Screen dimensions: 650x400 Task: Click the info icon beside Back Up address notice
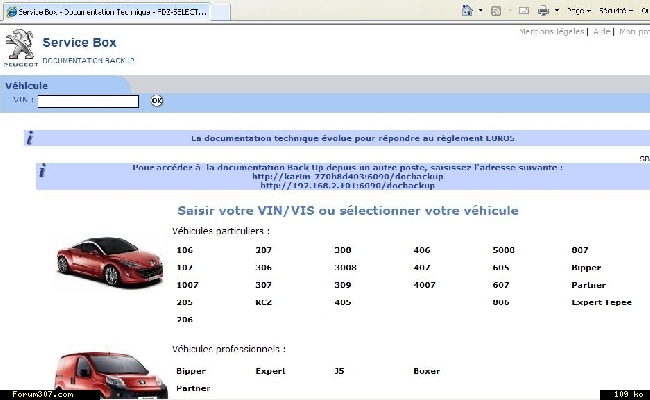click(42, 170)
